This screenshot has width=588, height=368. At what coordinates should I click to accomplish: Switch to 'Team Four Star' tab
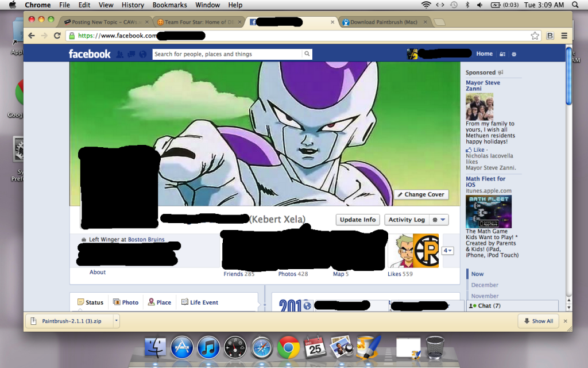199,22
